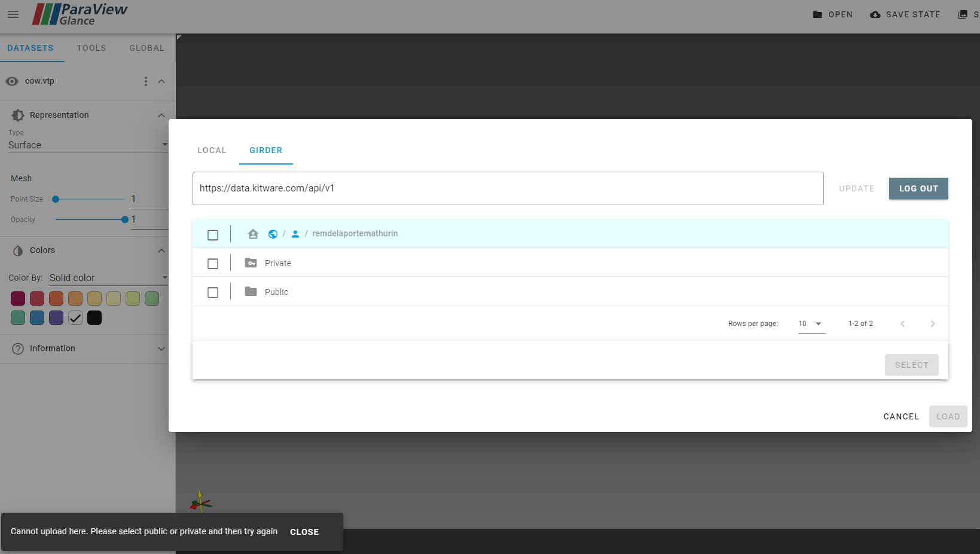Image resolution: width=980 pixels, height=554 pixels.
Task: Check the Private folder checkbox
Action: pos(212,263)
